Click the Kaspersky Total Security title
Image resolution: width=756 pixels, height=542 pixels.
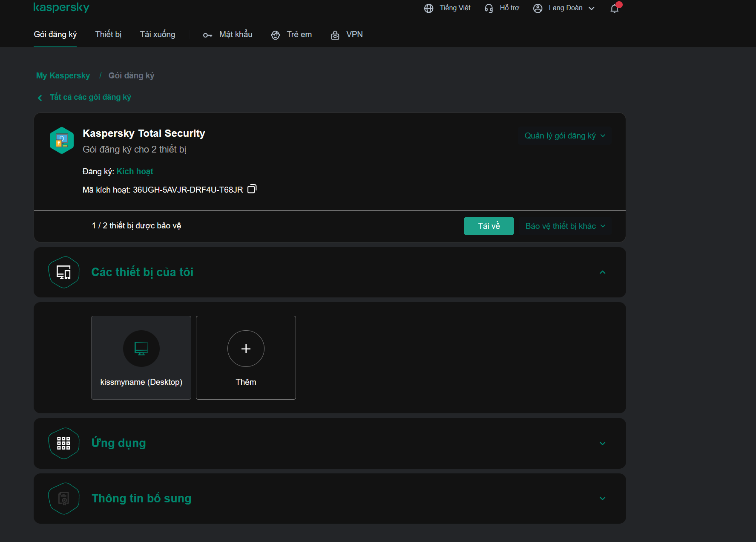(x=144, y=133)
